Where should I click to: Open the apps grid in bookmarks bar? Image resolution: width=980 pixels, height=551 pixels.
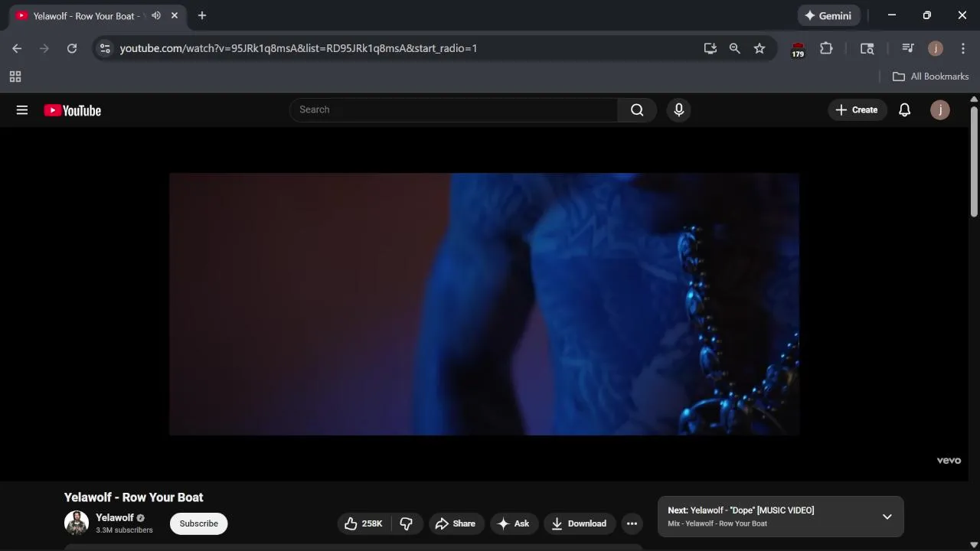(15, 77)
